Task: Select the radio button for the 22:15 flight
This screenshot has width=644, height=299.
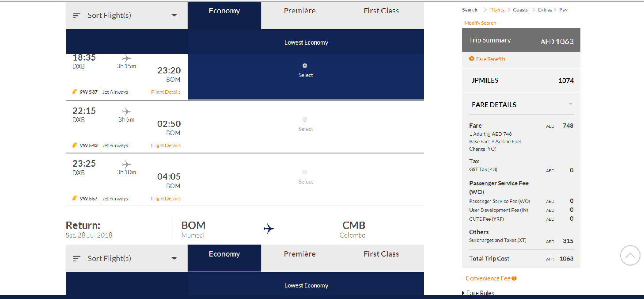Action: pyautogui.click(x=305, y=119)
